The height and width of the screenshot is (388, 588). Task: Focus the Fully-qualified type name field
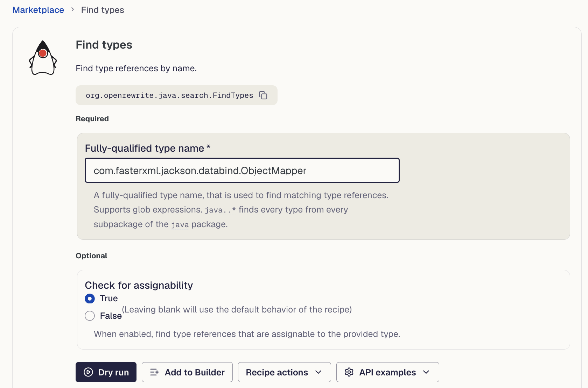(x=242, y=170)
